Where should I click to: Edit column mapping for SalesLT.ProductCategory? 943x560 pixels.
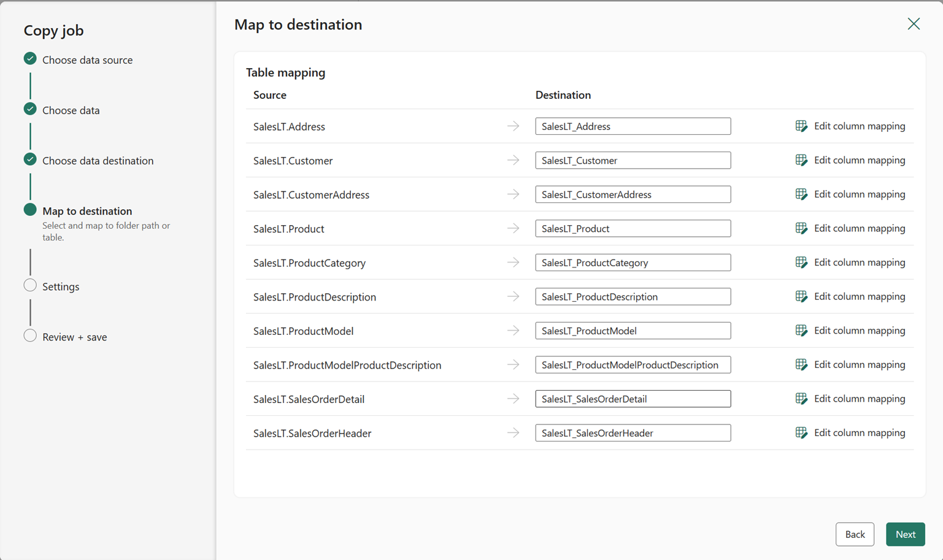(850, 263)
